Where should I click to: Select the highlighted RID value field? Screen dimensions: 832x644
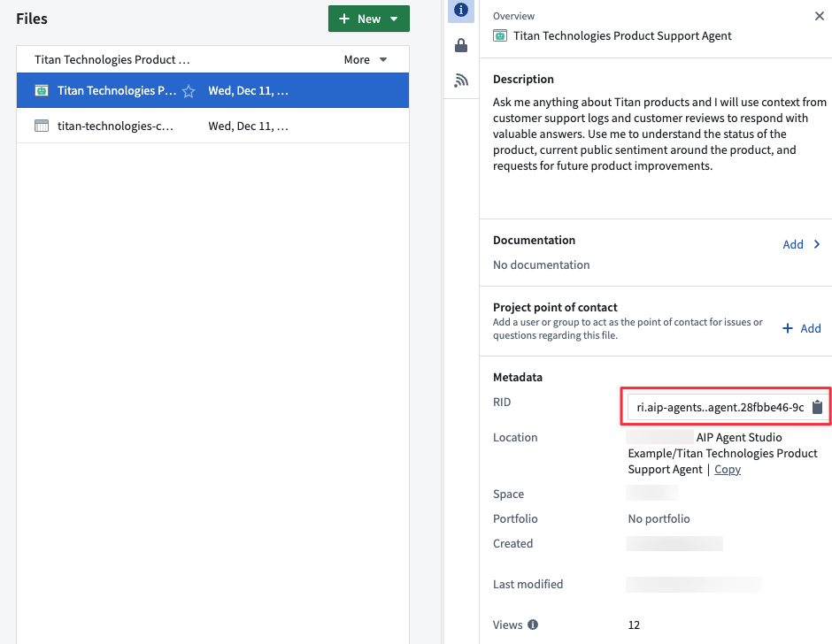point(717,407)
